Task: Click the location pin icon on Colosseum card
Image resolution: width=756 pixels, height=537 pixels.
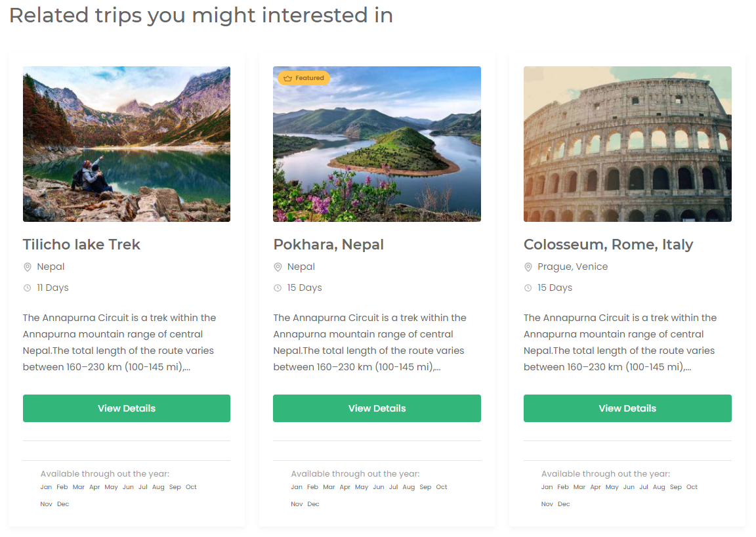Action: point(529,267)
